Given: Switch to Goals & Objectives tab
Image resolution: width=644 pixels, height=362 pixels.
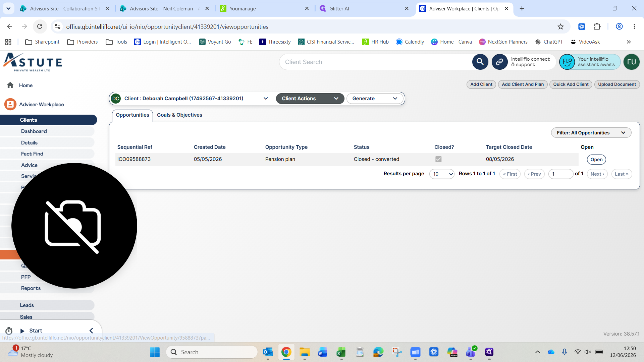Looking at the screenshot, I should click(x=179, y=115).
